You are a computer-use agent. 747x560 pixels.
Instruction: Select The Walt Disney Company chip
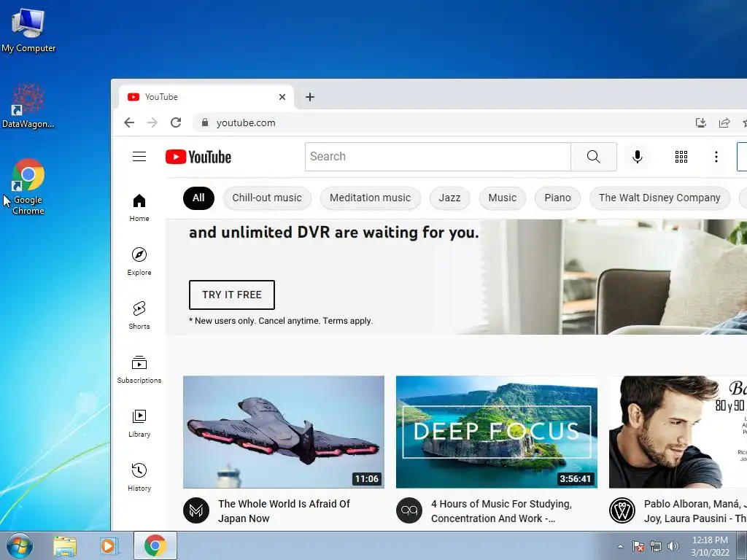[659, 198]
